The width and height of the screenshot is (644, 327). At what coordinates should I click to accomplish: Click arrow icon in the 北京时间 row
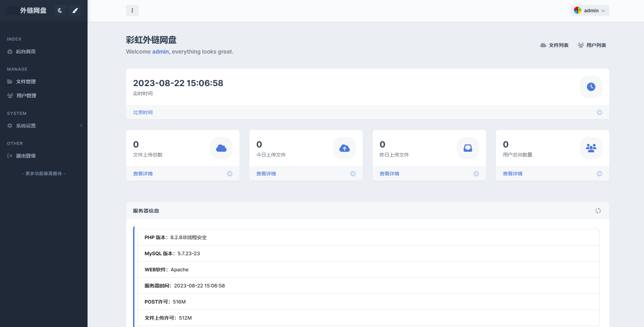(x=599, y=112)
